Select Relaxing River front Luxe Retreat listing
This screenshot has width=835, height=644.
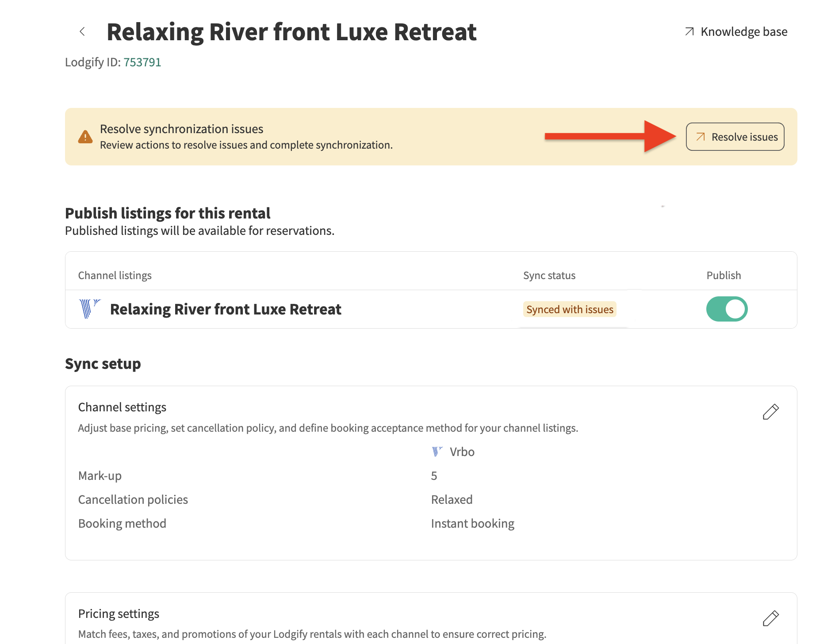[226, 309]
